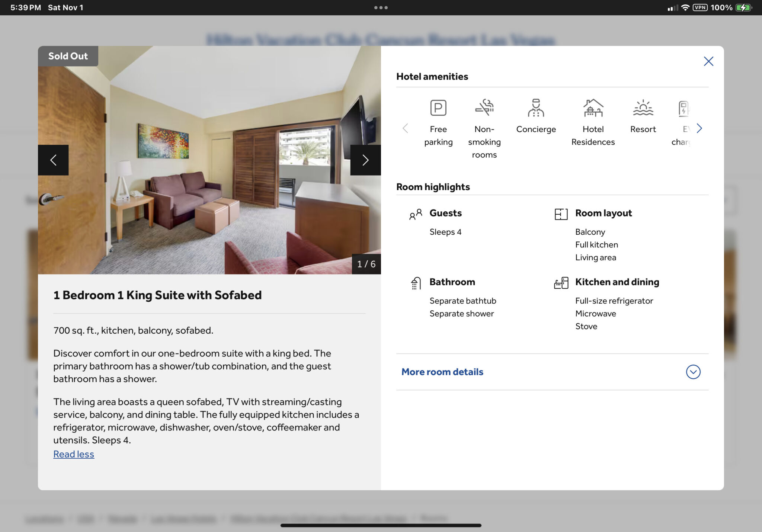Viewport: 762px width, 532px height.
Task: Tap the three-dot multitasking menu at top
Action: pos(381,7)
